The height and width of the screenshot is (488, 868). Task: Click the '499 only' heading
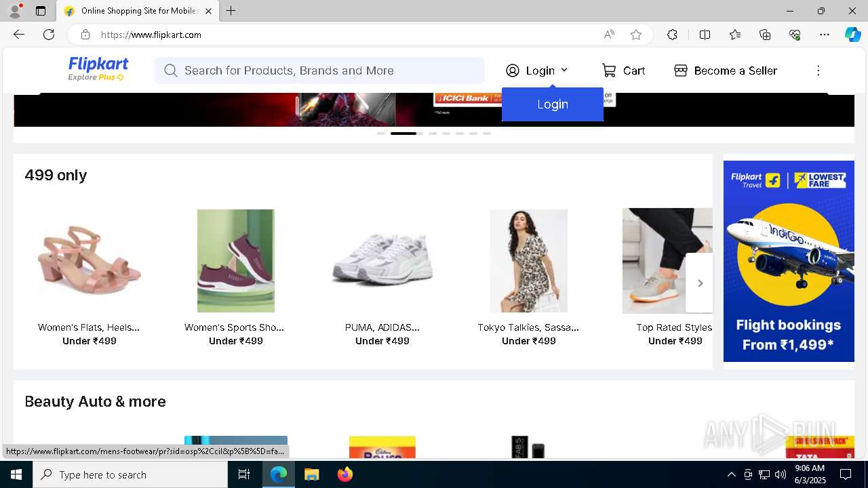56,176
